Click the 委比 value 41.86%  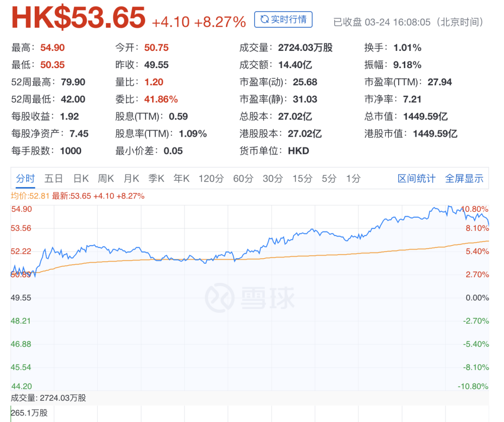[x=161, y=99]
